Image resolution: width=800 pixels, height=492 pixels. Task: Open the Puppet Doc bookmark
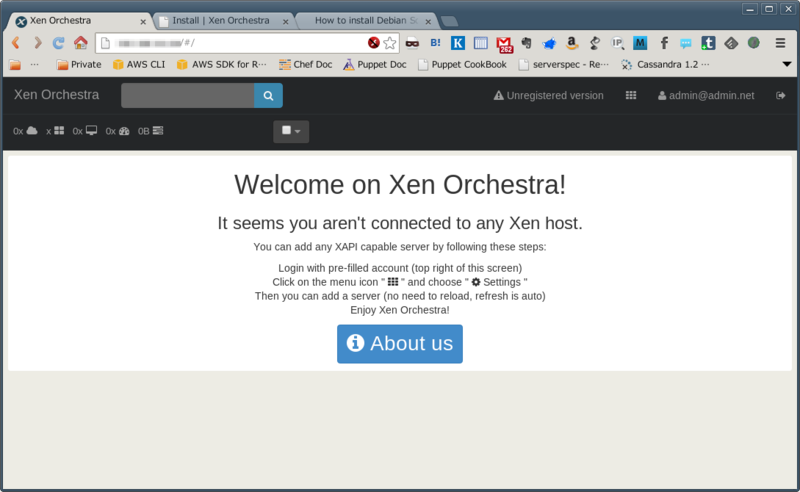click(374, 64)
